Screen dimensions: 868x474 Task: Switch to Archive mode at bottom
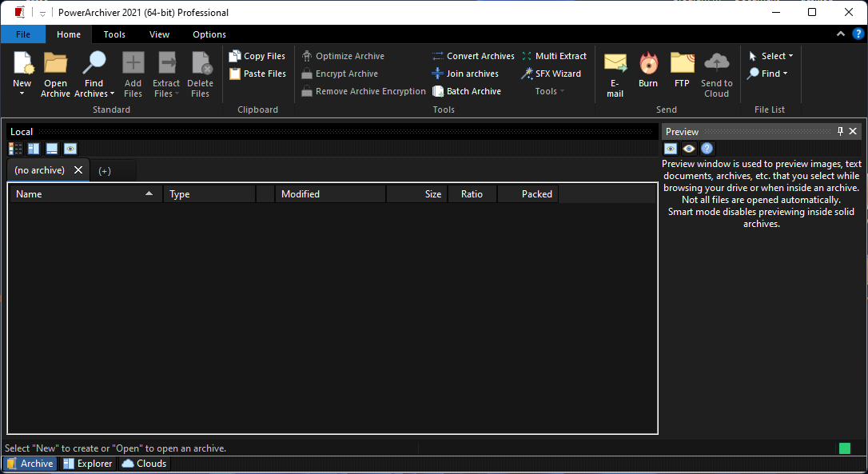click(30, 464)
